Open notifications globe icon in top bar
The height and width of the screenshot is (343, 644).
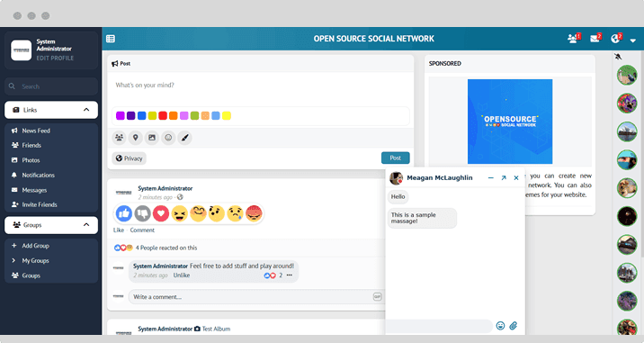tap(616, 38)
